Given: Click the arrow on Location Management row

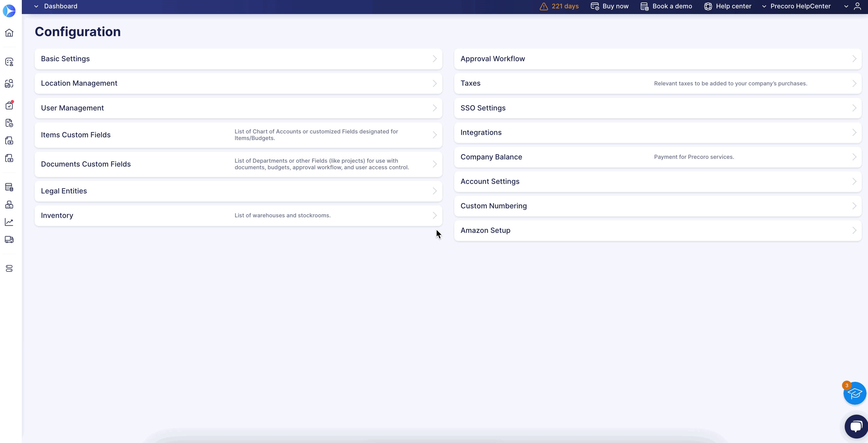Looking at the screenshot, I should point(435,84).
